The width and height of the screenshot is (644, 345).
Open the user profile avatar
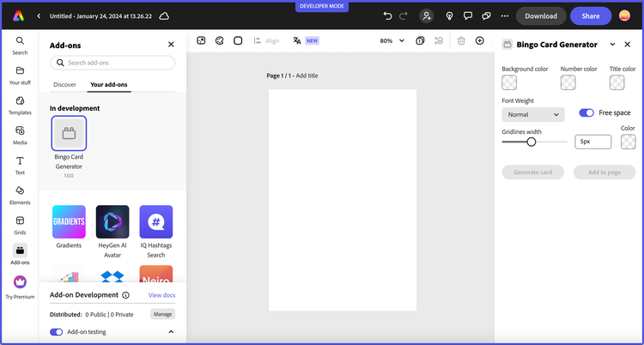(x=624, y=16)
